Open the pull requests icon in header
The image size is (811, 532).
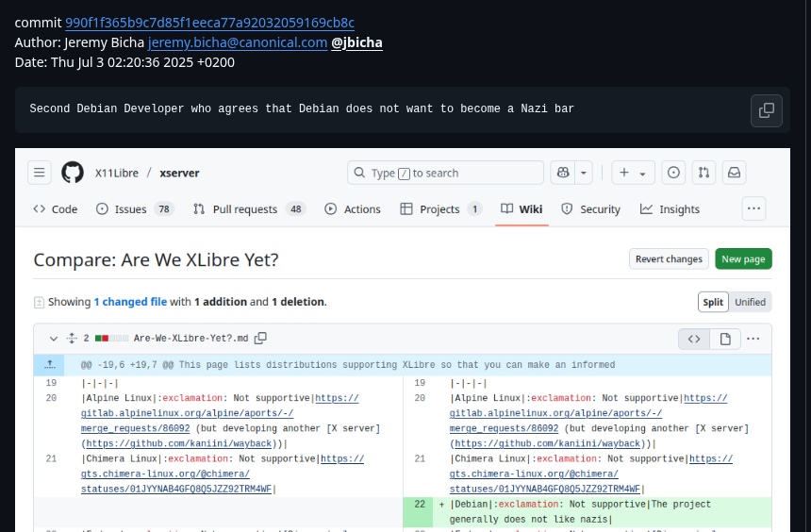point(703,173)
